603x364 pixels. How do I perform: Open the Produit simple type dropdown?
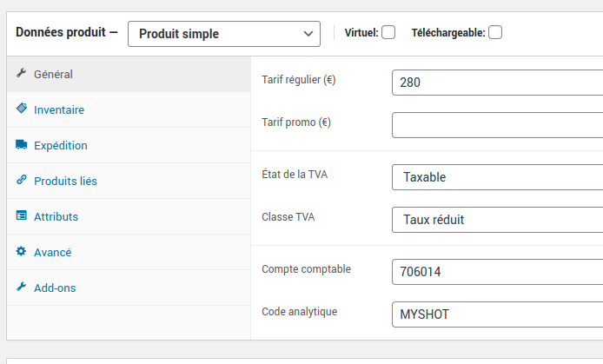coord(224,34)
